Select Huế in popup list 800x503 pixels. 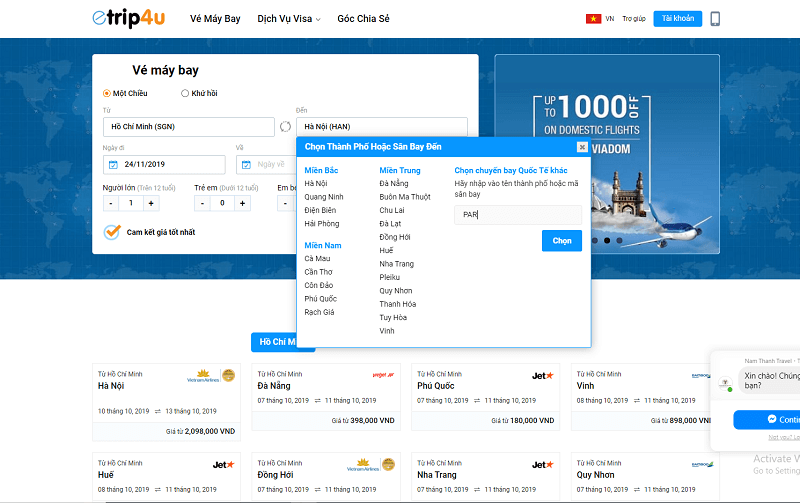tap(386, 250)
